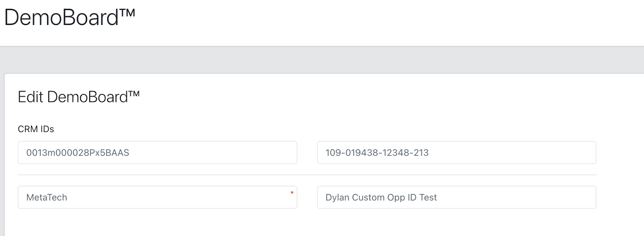This screenshot has height=236, width=644.
Task: Click the DemoBoard™ page title
Action: [69, 18]
